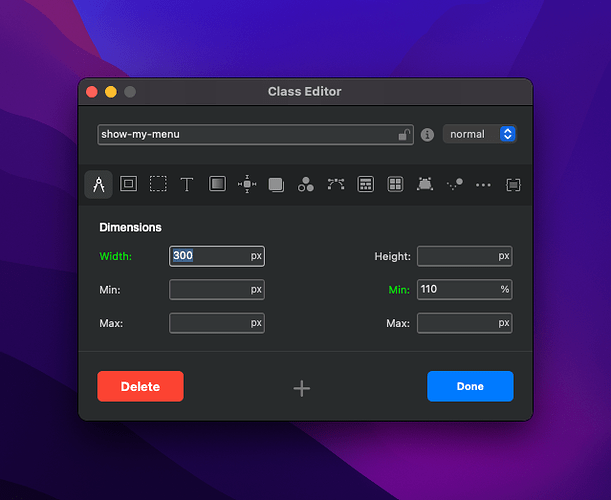Click the Delete button
Viewport: 611px width, 500px height.
tap(140, 386)
